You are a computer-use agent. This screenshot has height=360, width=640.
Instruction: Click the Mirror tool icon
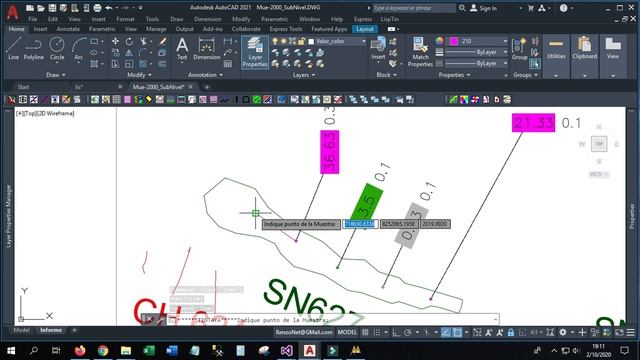coord(129,53)
